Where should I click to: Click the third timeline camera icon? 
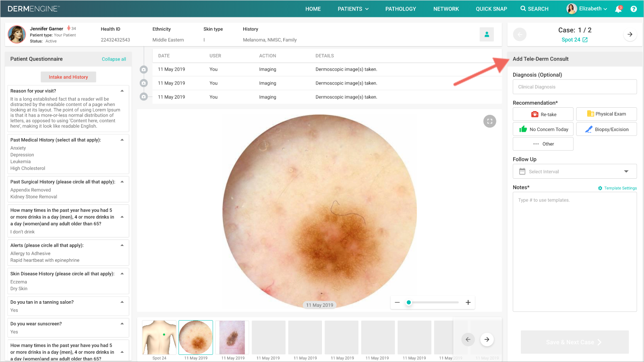[x=143, y=97]
